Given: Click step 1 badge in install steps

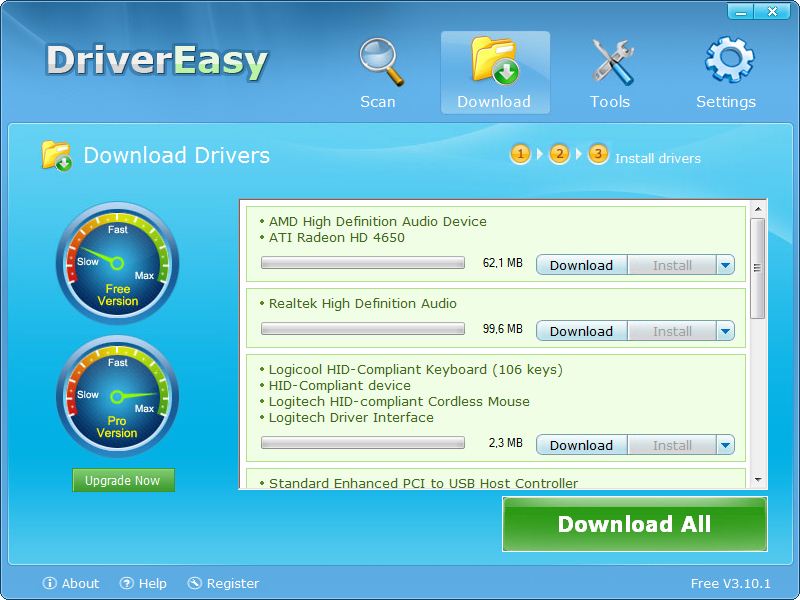Looking at the screenshot, I should pyautogui.click(x=521, y=156).
